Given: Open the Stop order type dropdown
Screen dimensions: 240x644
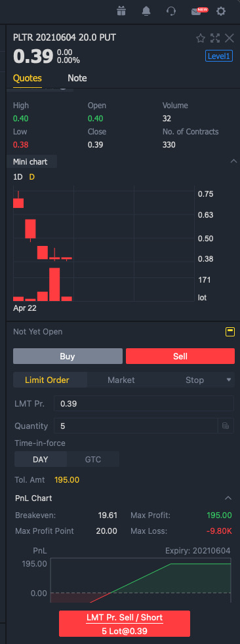Looking at the screenshot, I should 229,380.
